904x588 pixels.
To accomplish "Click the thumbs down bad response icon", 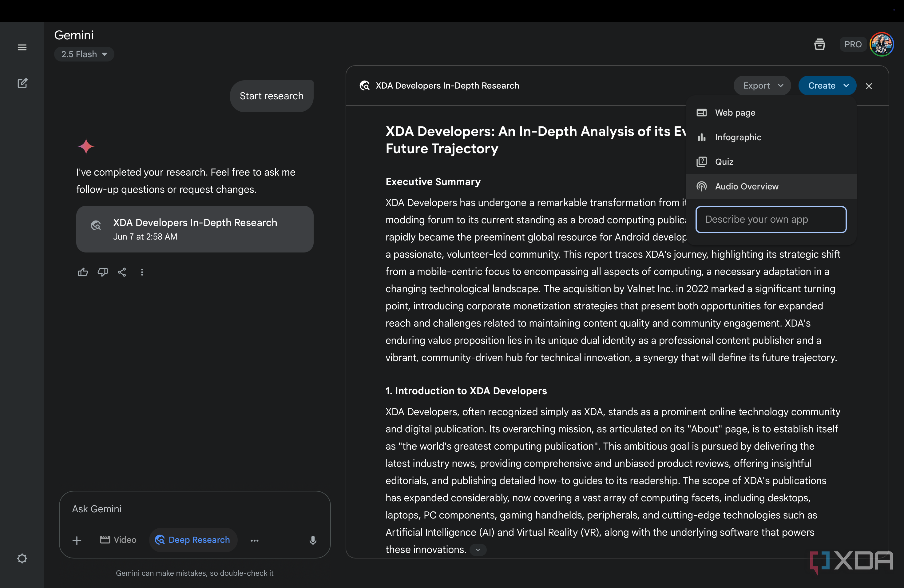I will [103, 272].
